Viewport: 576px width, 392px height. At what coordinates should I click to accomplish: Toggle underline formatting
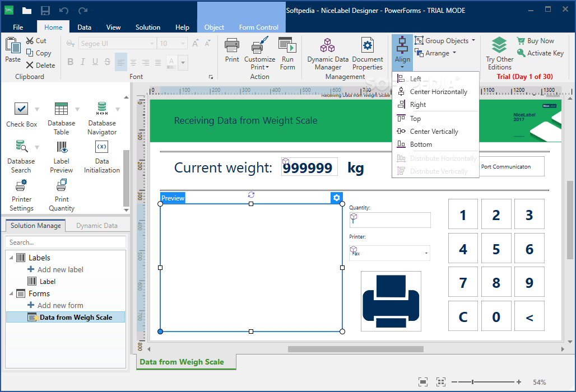95,62
